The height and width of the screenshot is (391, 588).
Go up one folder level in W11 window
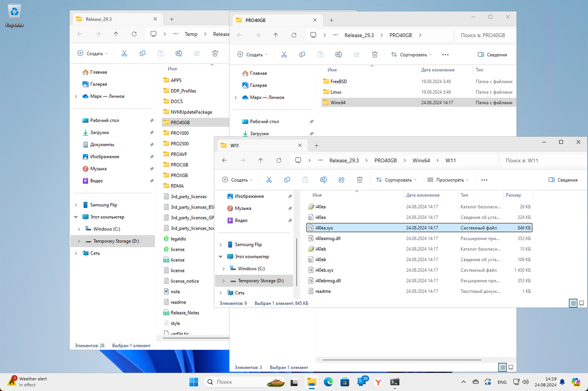click(261, 161)
